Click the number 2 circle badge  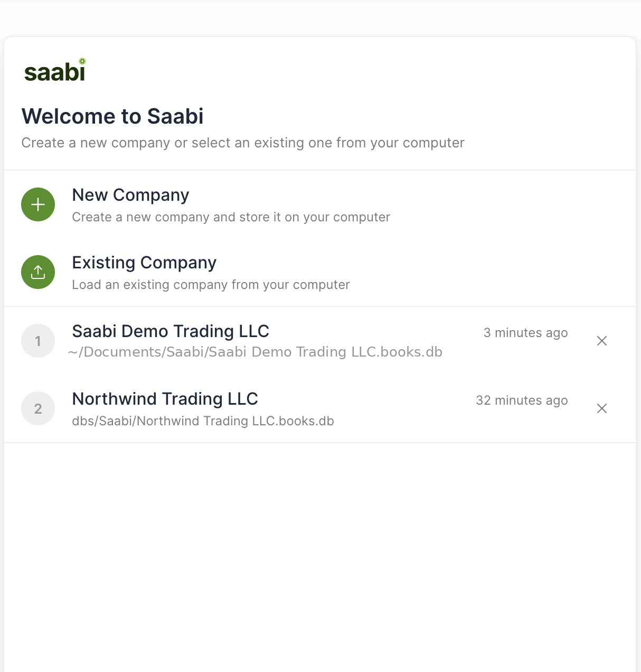38,408
